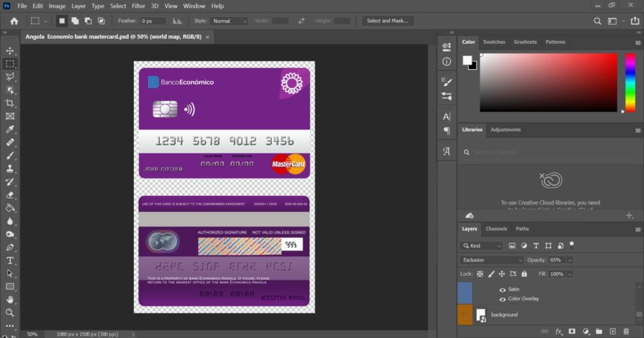The height and width of the screenshot is (338, 644).
Task: Select the Object Selection tool
Action: pos(10,90)
